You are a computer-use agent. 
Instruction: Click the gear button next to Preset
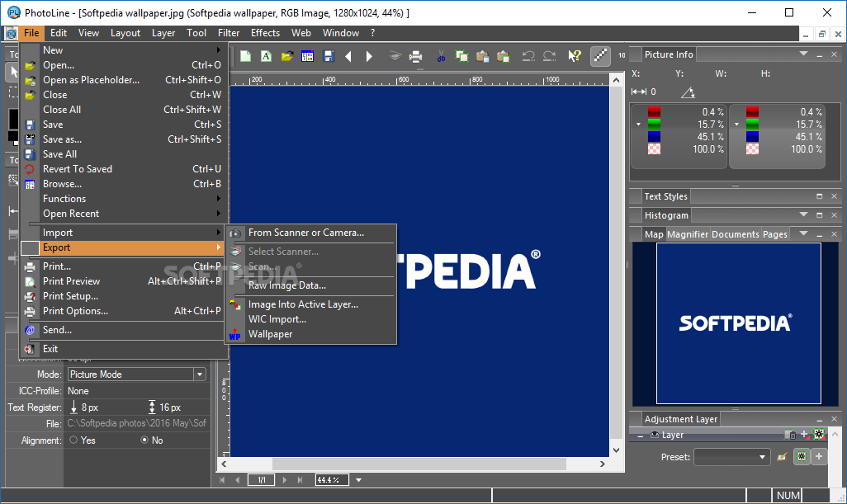pyautogui.click(x=802, y=456)
